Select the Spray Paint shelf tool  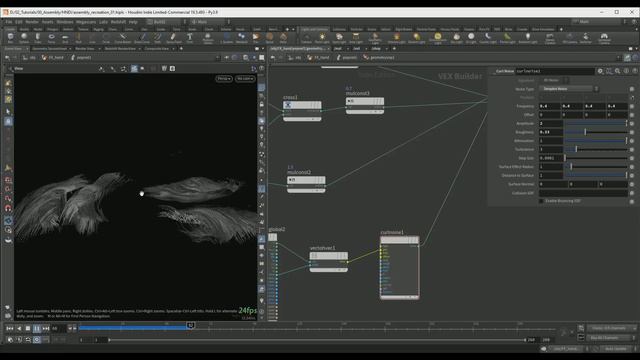tap(173, 38)
